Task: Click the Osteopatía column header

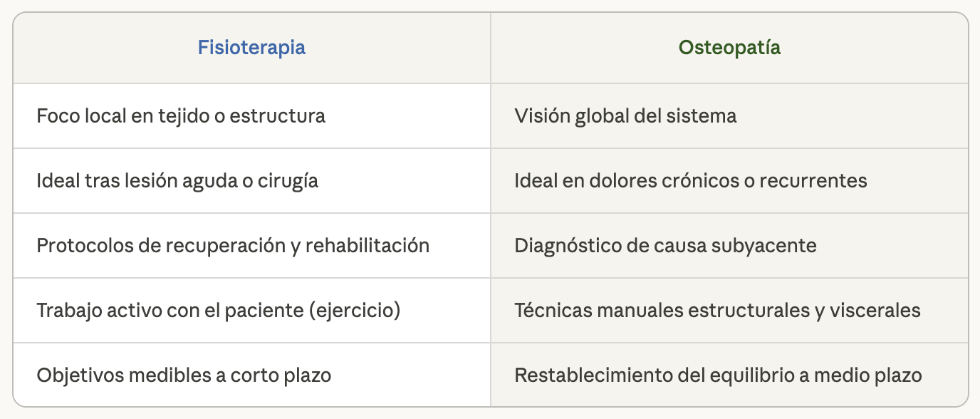Action: coord(729,48)
